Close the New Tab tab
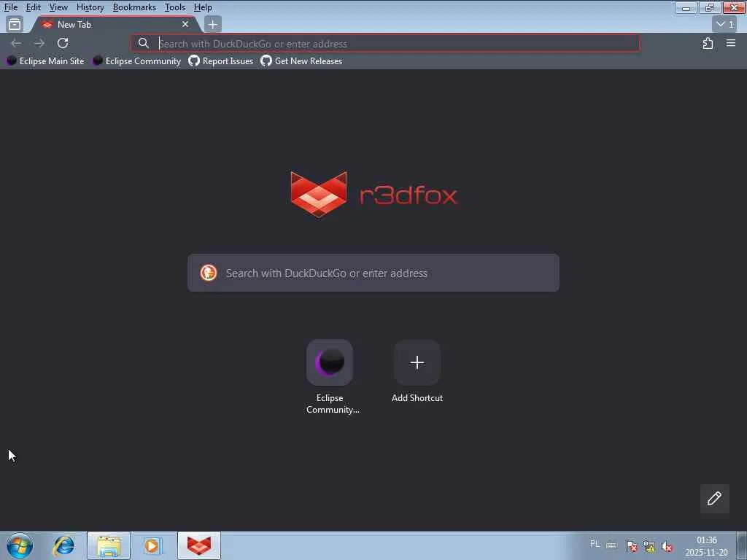747x560 pixels. point(185,24)
